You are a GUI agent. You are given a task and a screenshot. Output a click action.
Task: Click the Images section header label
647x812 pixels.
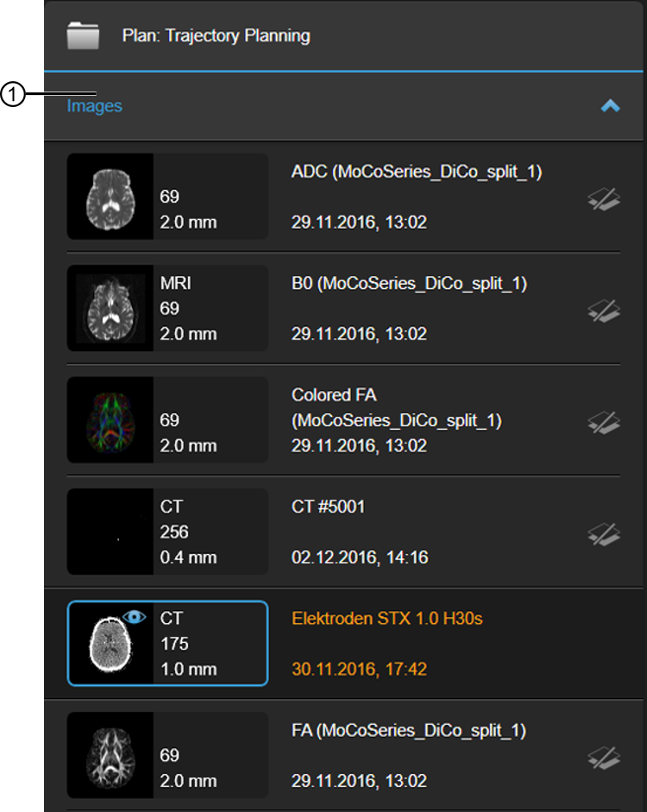point(95,105)
